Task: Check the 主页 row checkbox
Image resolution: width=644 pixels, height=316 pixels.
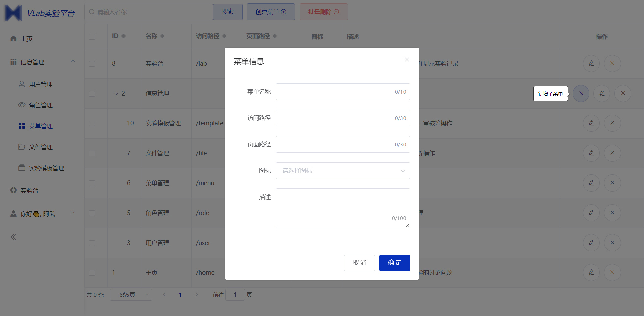Action: 92,273
